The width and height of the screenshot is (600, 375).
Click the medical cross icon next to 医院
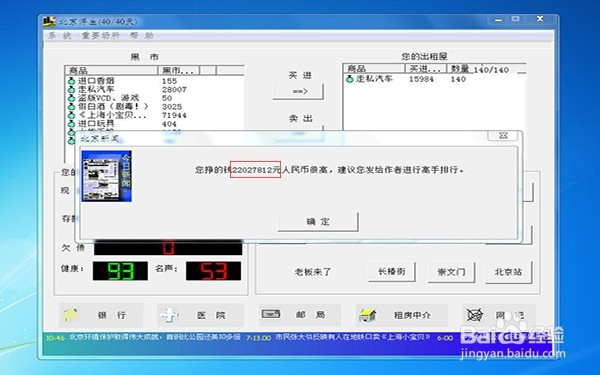[169, 315]
